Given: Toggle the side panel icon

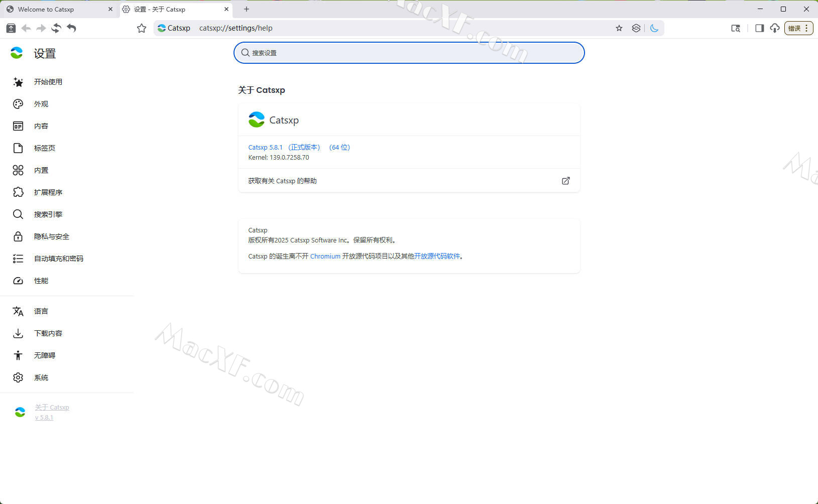Looking at the screenshot, I should 759,28.
